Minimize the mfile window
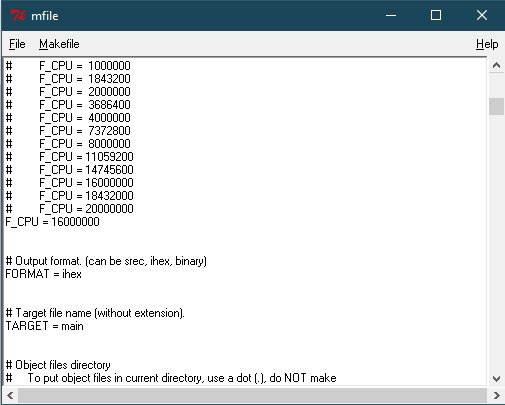Viewport: 505px width, 405px height. tap(391, 15)
